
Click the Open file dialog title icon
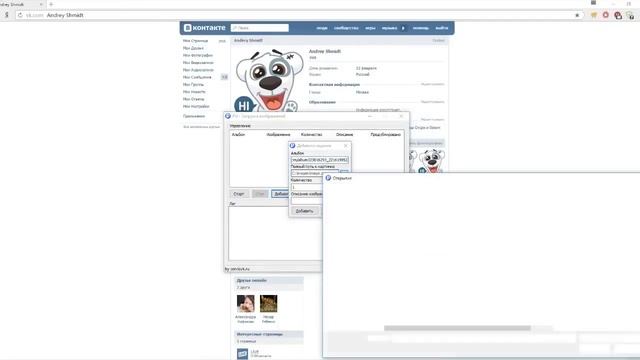[328, 178]
